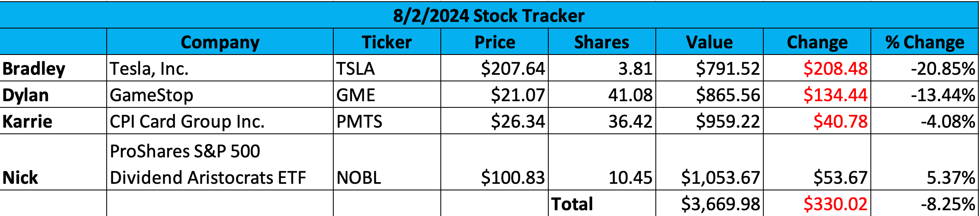980x216 pixels.
Task: Select the Shares column header
Action: 602,42
